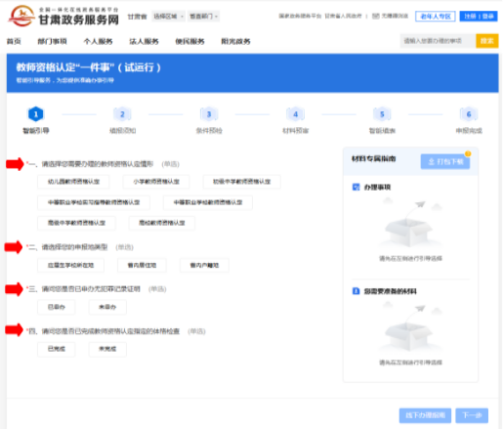This screenshot has height=429, width=504.
Task: Click the orange badge on 打包下载
Action: pos(468,153)
